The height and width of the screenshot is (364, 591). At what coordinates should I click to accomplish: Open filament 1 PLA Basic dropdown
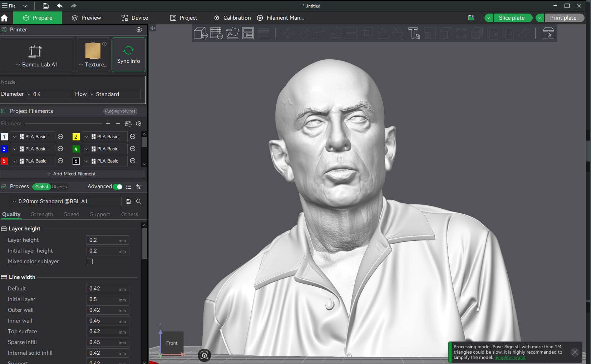pyautogui.click(x=33, y=137)
